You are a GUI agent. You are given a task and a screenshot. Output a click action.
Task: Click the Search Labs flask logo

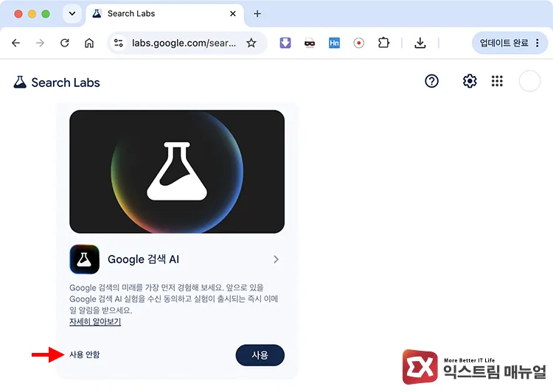[x=20, y=82]
